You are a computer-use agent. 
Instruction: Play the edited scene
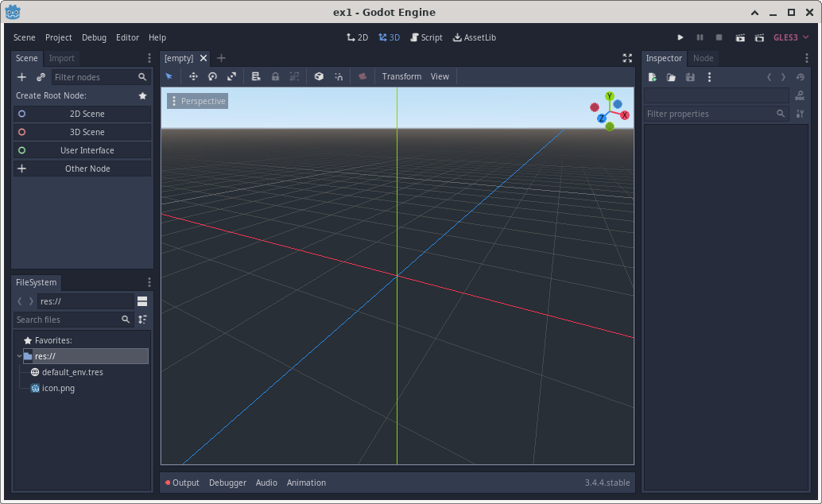click(740, 37)
